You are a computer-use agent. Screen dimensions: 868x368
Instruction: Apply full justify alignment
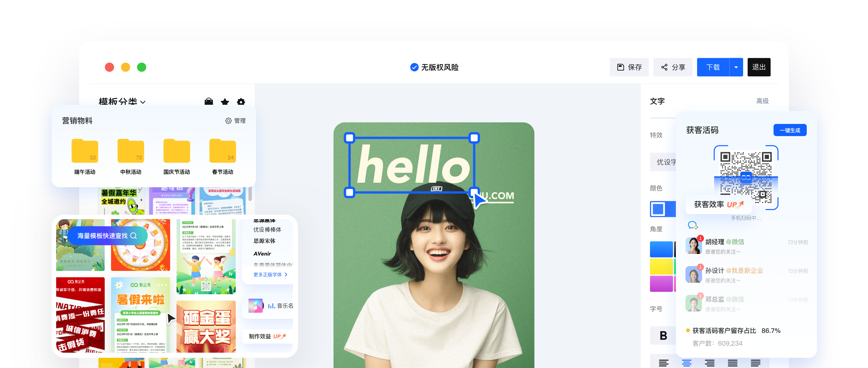732,363
